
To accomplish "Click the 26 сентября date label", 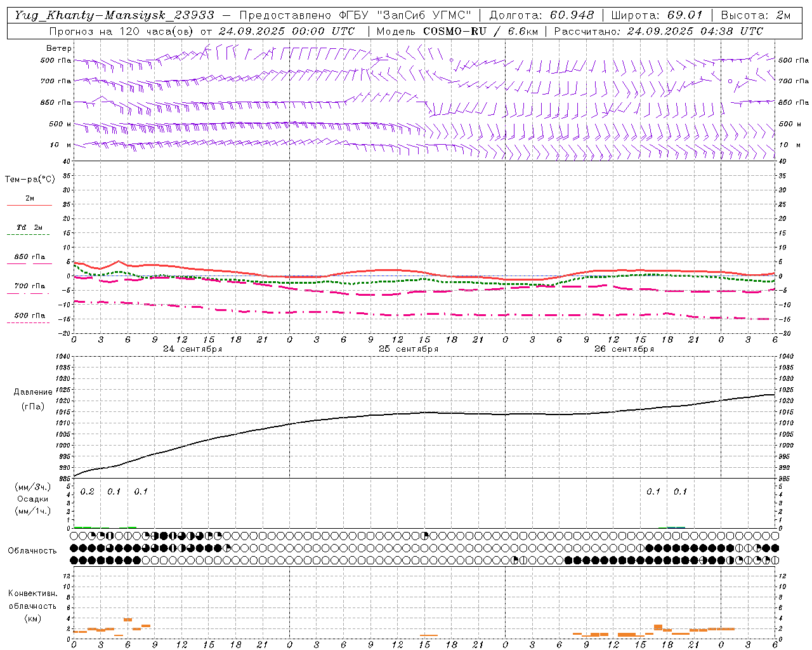I will pos(624,349).
